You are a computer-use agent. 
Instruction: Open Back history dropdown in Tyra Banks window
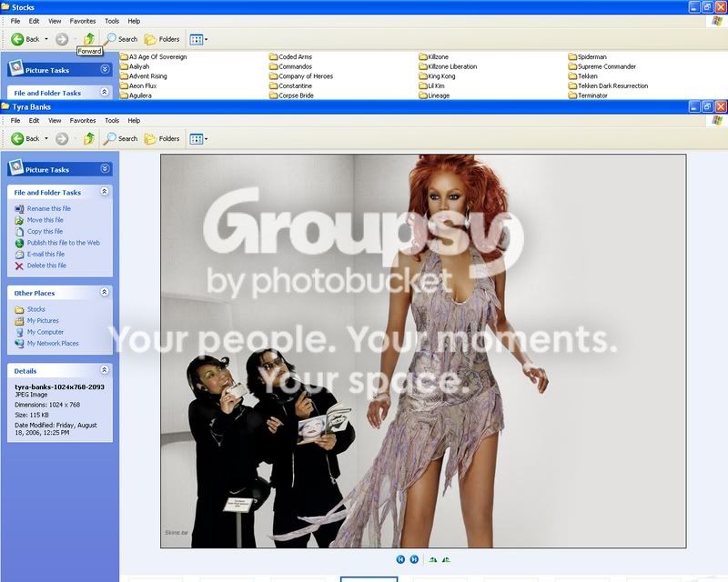(x=46, y=138)
